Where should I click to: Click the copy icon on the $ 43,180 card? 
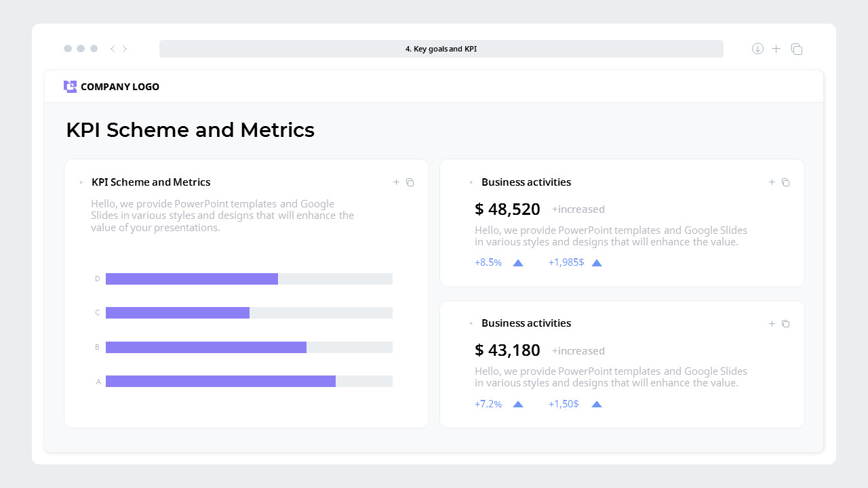[785, 324]
